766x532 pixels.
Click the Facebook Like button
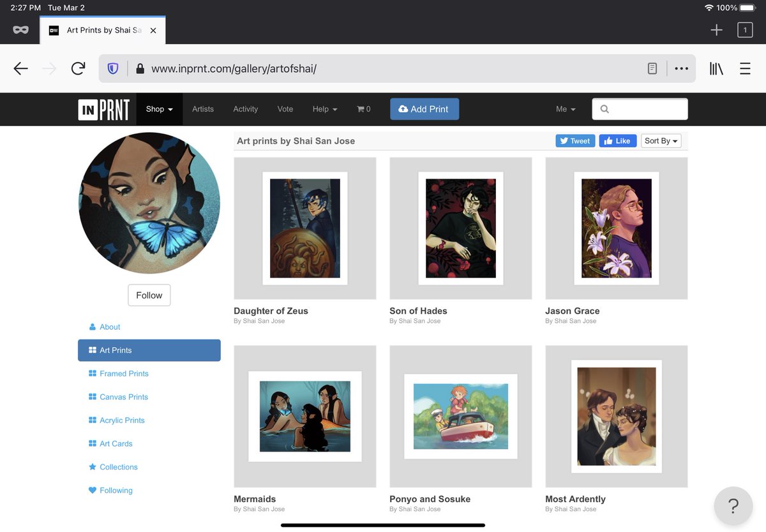tap(617, 141)
